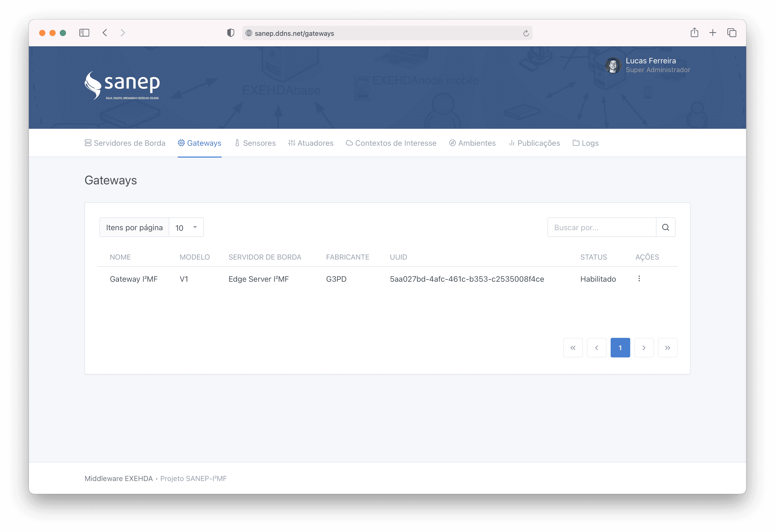Viewport: 775px width, 532px height.
Task: Click the Safari sidebar toggle icon
Action: 84,33
